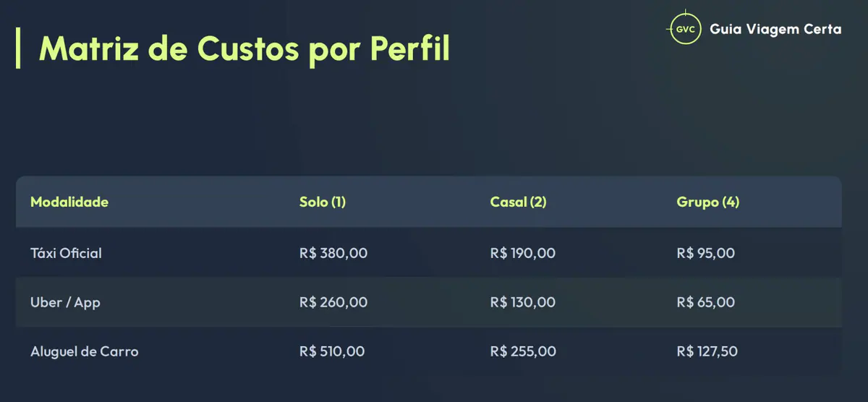Select the Matriz de Custos por Perfil title

click(x=244, y=48)
